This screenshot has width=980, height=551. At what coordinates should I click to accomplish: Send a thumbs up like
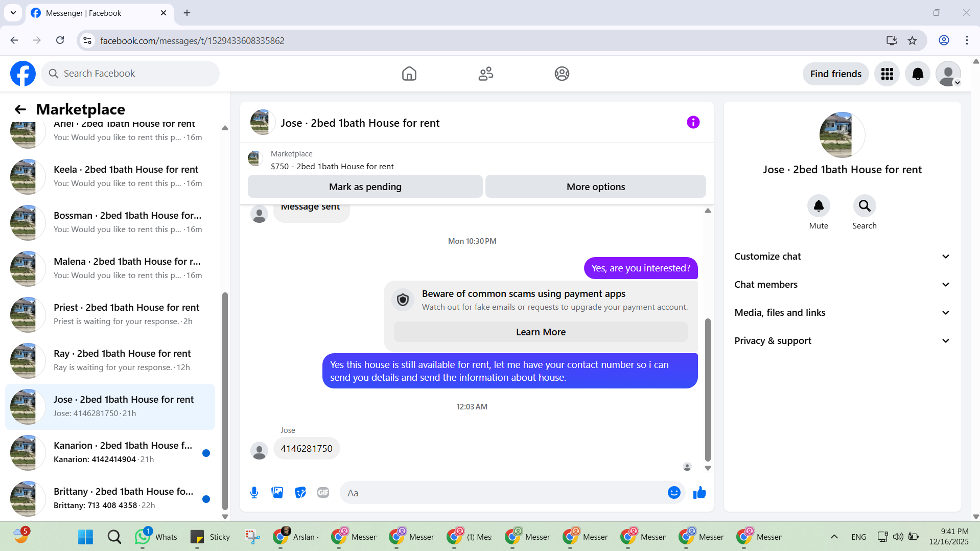tap(699, 493)
